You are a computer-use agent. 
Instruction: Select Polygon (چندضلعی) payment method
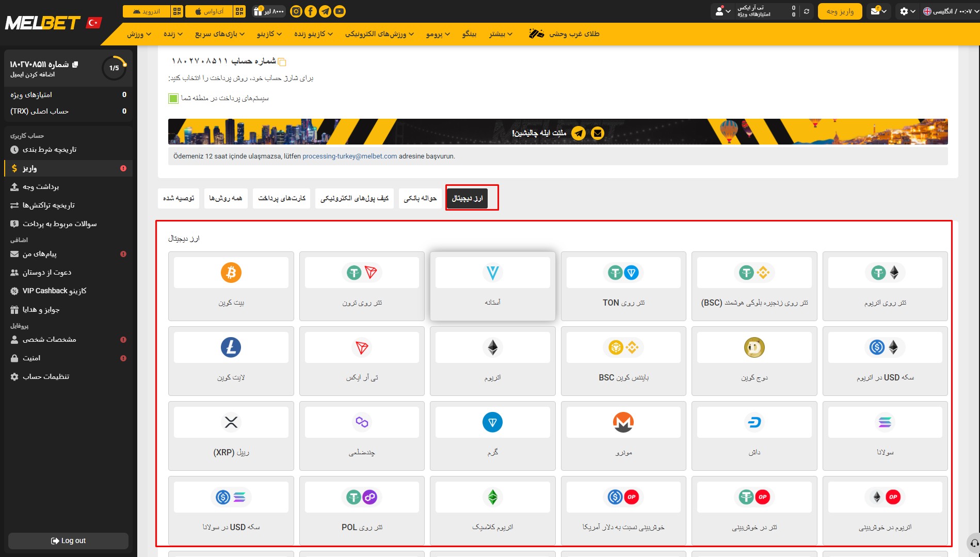click(362, 436)
